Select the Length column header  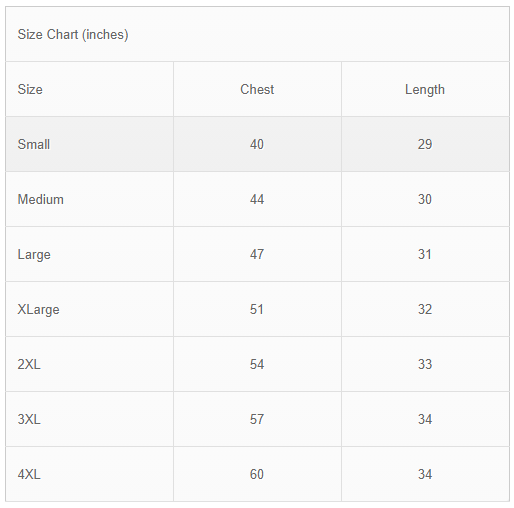(x=425, y=90)
